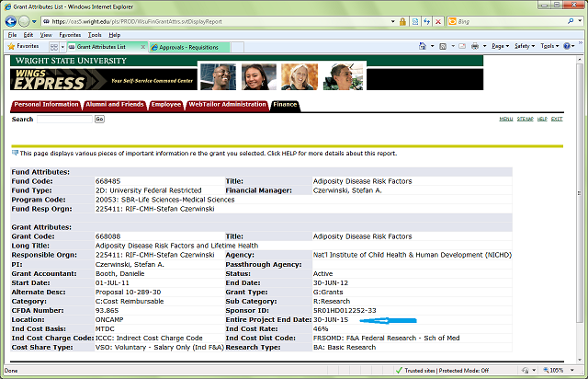Image resolution: width=588 pixels, height=379 pixels.
Task: Click the browser Forward arrow button
Action: [24, 21]
